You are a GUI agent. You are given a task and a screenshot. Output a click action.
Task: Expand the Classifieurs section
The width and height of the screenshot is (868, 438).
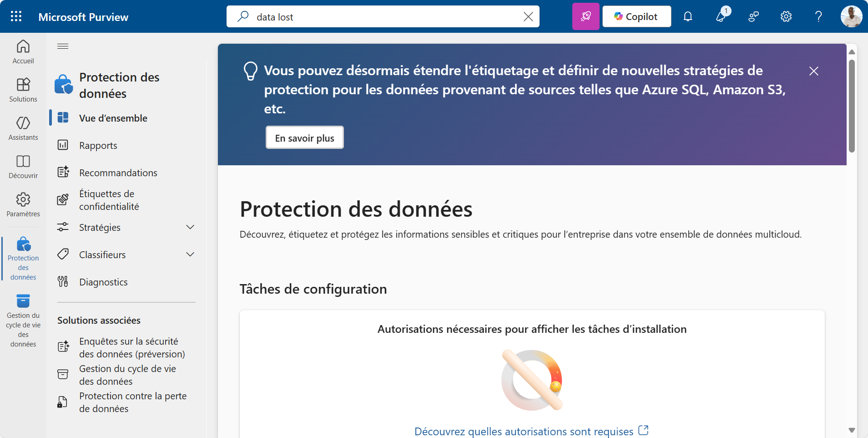(190, 255)
